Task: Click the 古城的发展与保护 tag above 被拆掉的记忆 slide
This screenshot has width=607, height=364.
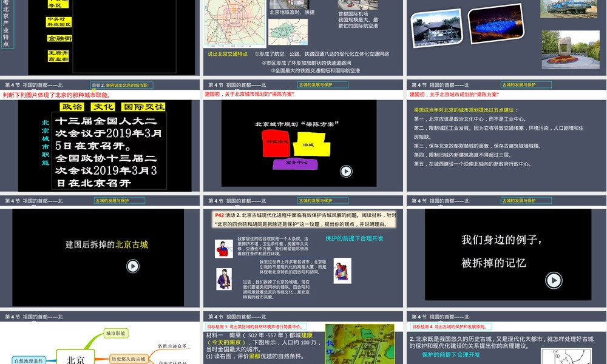Action: coord(526,201)
